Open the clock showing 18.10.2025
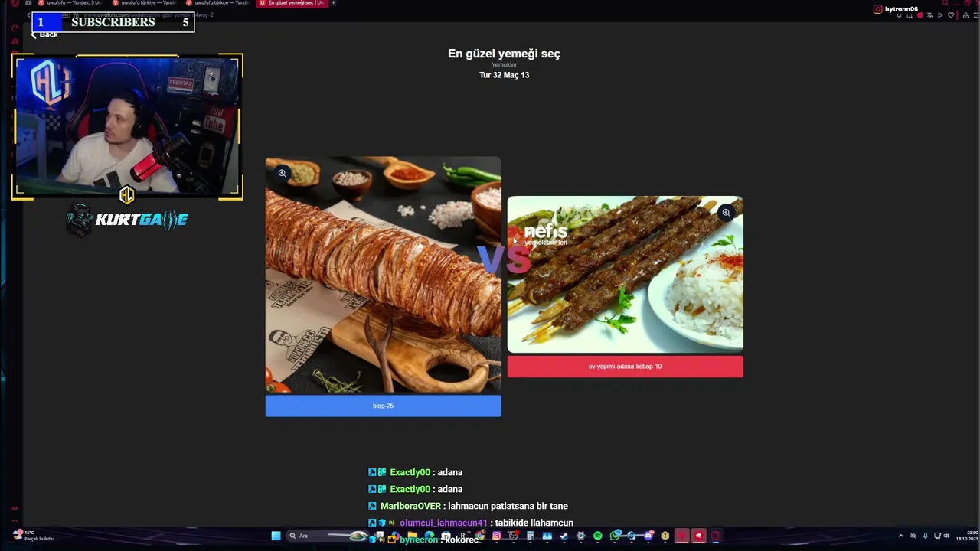The width and height of the screenshot is (980, 551). pos(967,536)
